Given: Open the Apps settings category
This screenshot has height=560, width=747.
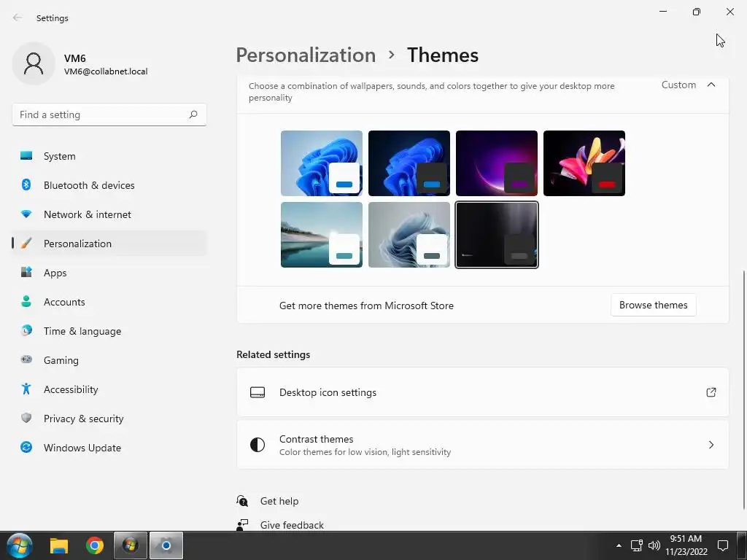Looking at the screenshot, I should 109,273.
